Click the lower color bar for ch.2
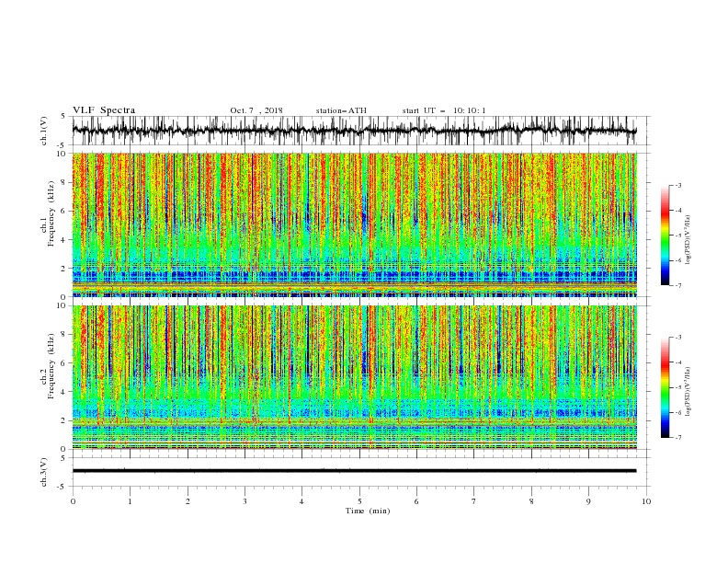 (665, 387)
